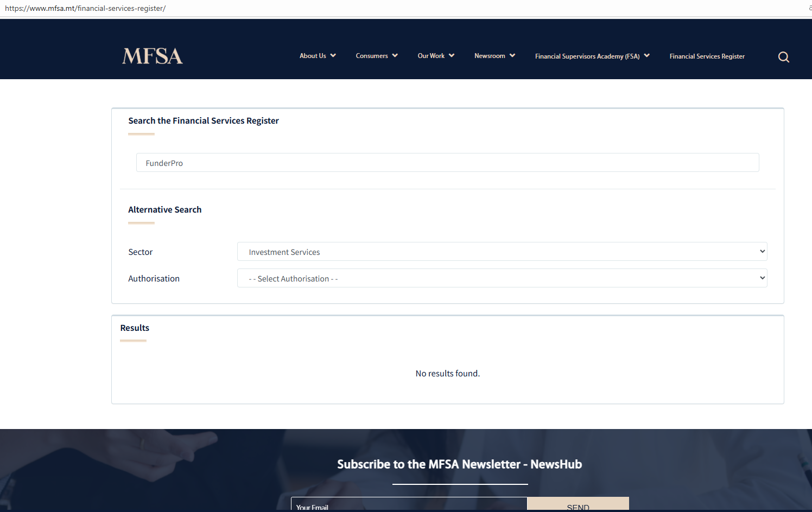Click the Your Email newsletter field
812x512 pixels.
pos(409,504)
